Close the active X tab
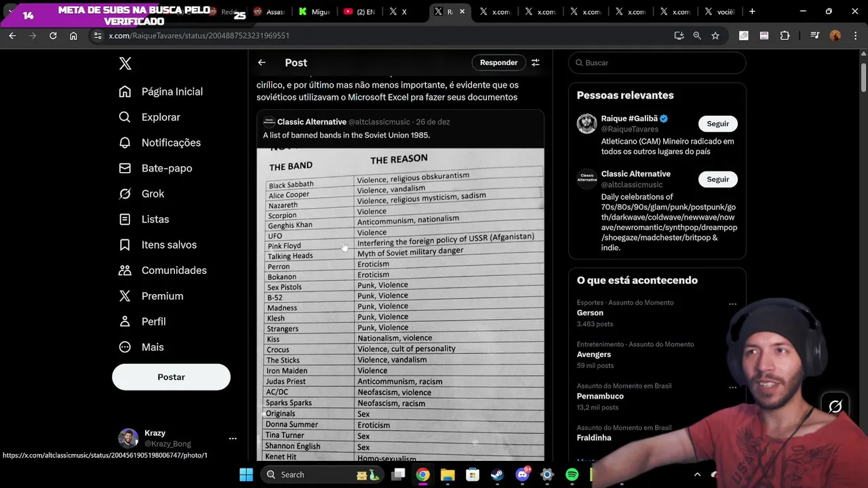Screen dimensions: 868x488 pos(463,12)
